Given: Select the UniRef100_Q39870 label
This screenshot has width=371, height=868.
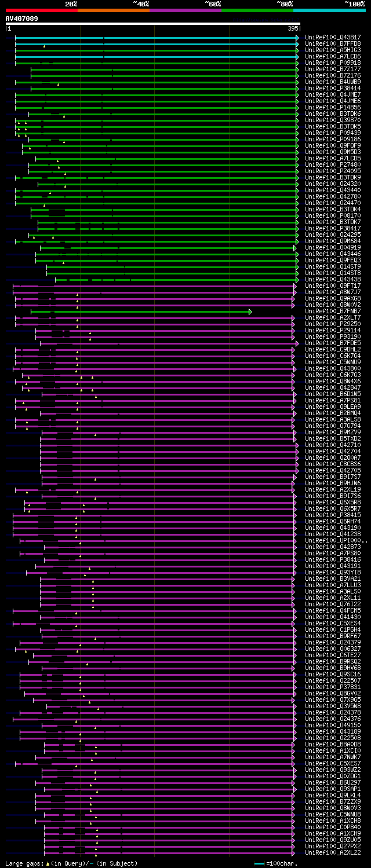Looking at the screenshot, I should 333,120.
